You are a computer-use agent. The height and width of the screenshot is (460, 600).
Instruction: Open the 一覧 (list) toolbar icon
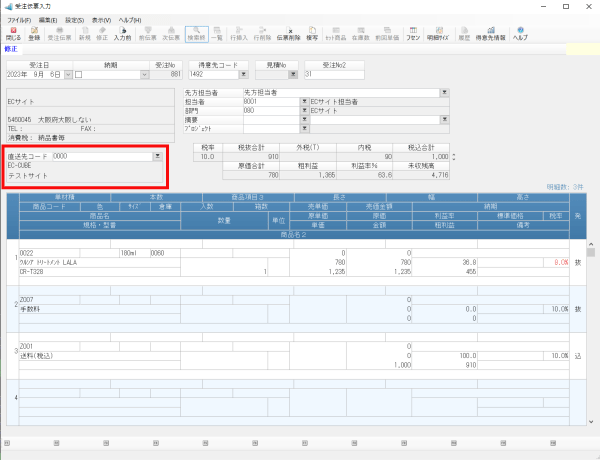pos(217,34)
